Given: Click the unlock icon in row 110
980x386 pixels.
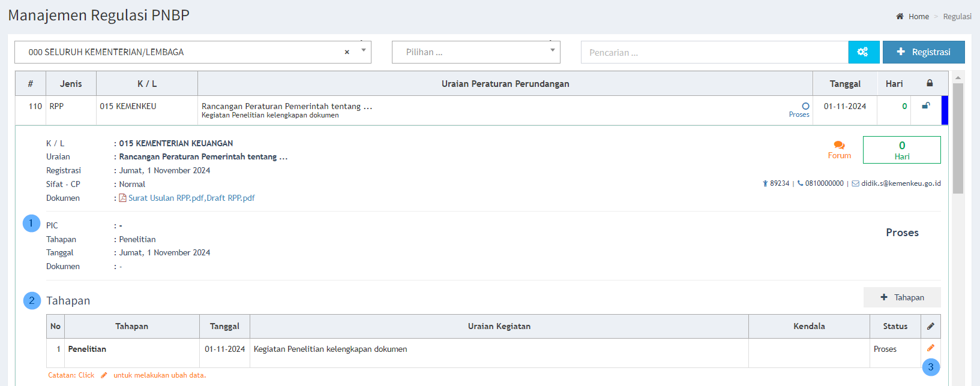Looking at the screenshot, I should click(x=926, y=106).
